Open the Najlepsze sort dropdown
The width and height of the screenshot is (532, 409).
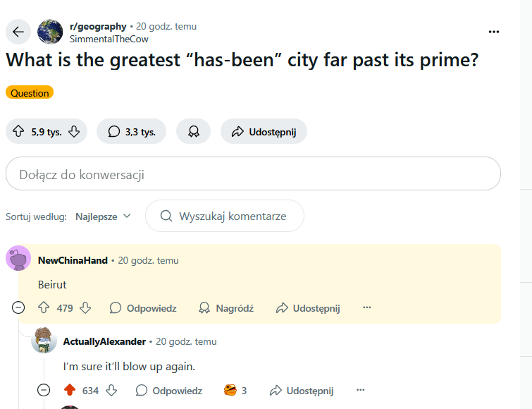pos(103,216)
